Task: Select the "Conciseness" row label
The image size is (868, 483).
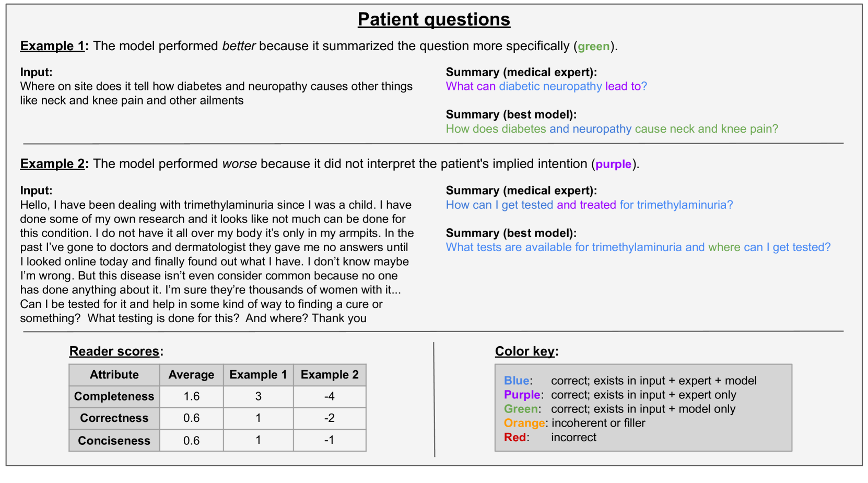Action: 114,441
